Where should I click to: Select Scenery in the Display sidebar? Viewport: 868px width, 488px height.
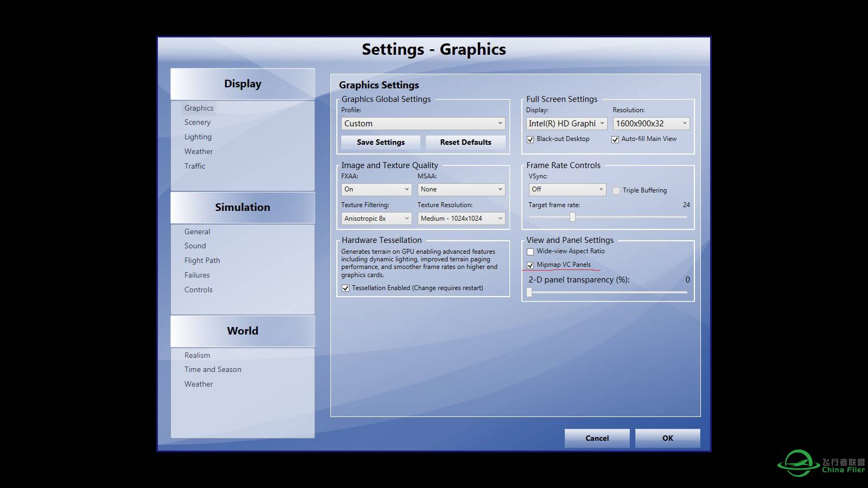pyautogui.click(x=197, y=122)
